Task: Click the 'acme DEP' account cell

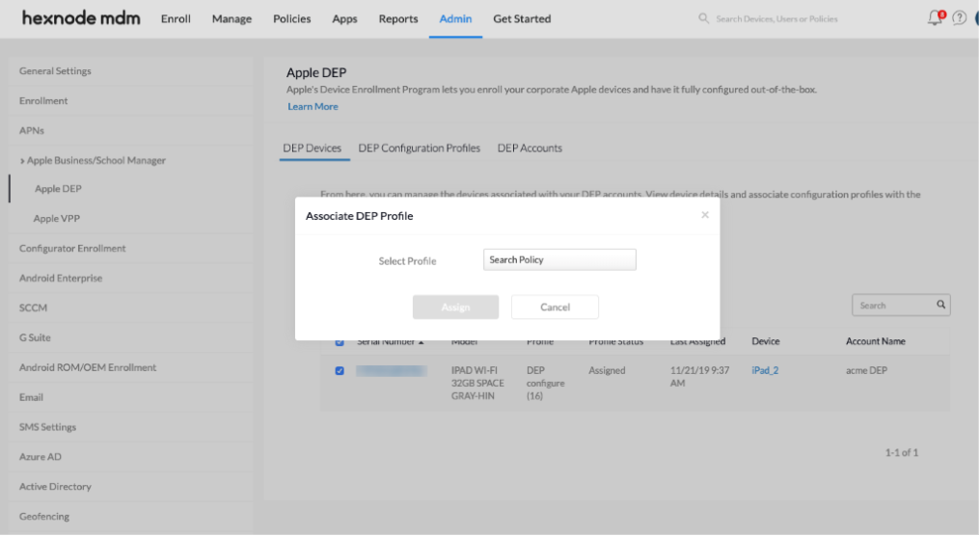Action: tap(866, 370)
